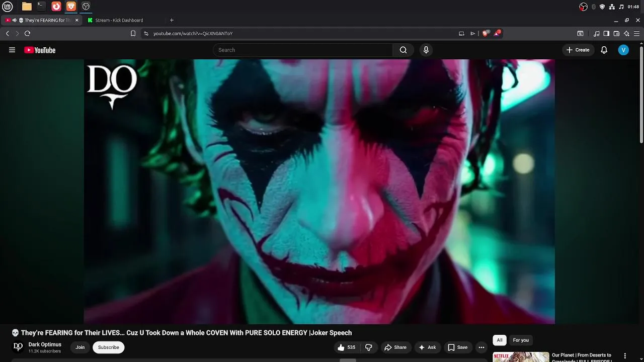Image resolution: width=644 pixels, height=362 pixels.
Task: Subscribe to Dark Optimus
Action: (109, 347)
